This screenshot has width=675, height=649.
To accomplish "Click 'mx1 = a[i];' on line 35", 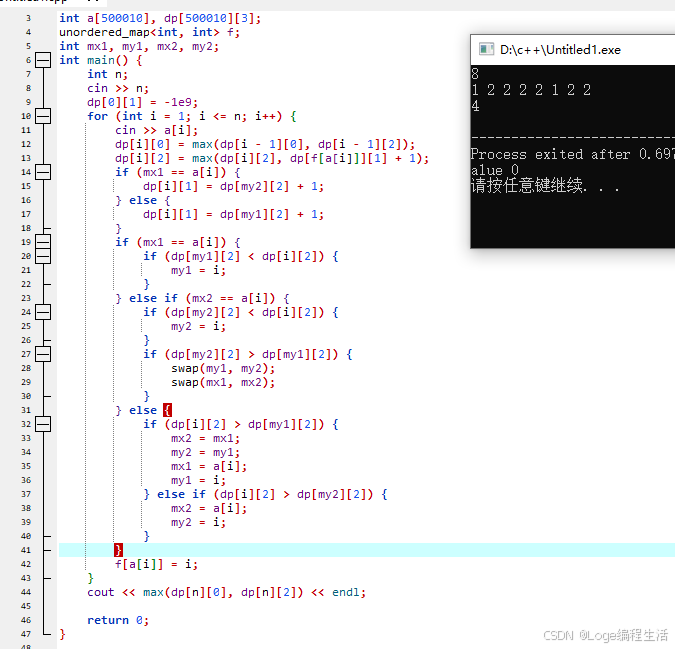I will point(209,466).
